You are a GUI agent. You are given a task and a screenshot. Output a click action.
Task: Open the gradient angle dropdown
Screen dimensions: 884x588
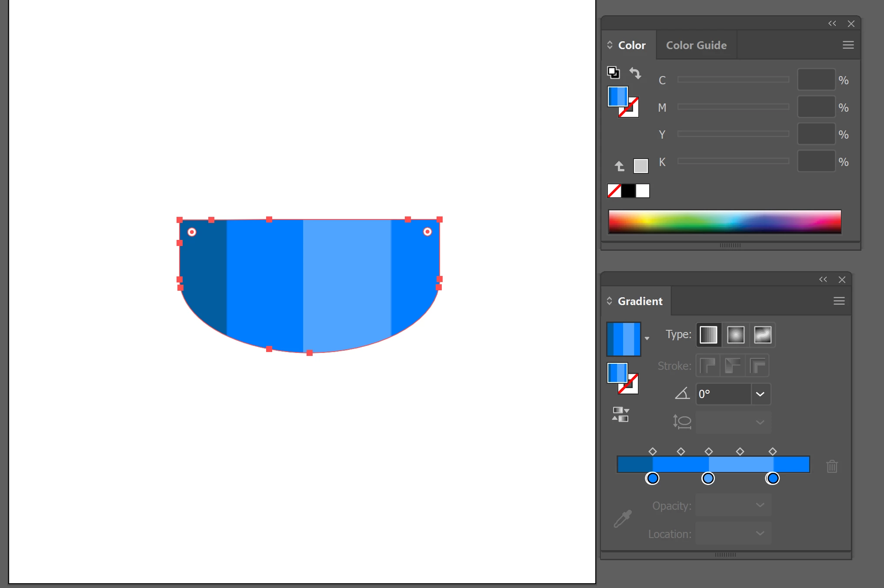[760, 394]
